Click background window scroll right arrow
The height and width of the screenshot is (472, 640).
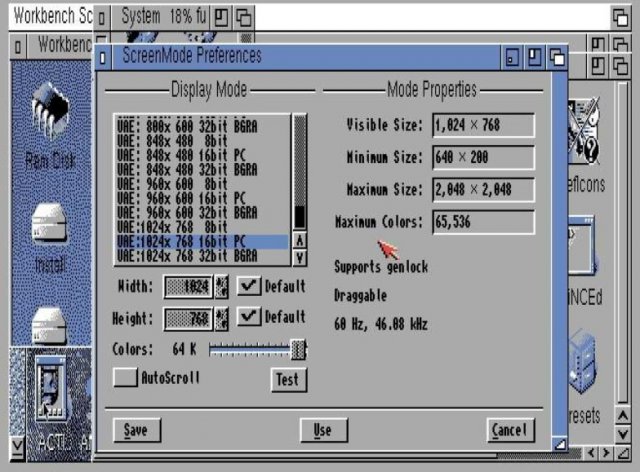point(606,453)
